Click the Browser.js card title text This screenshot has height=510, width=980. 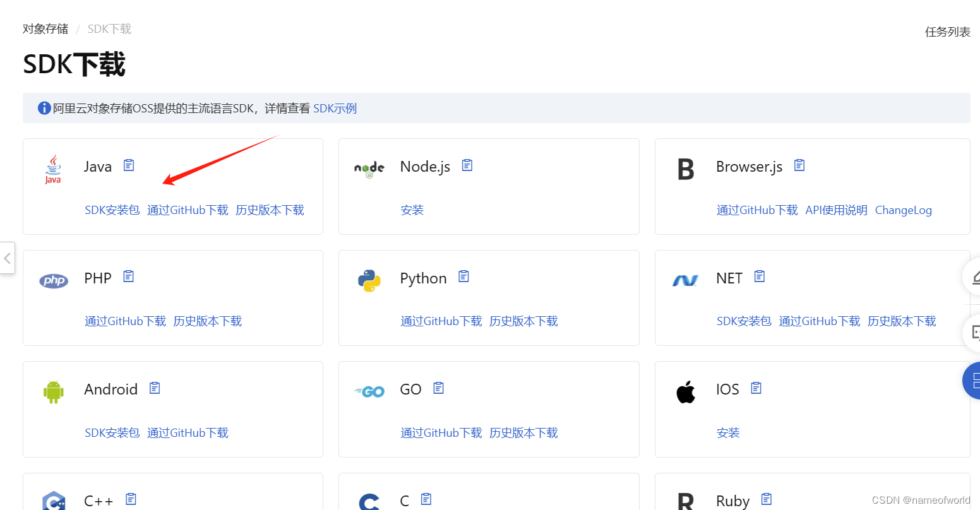click(750, 167)
